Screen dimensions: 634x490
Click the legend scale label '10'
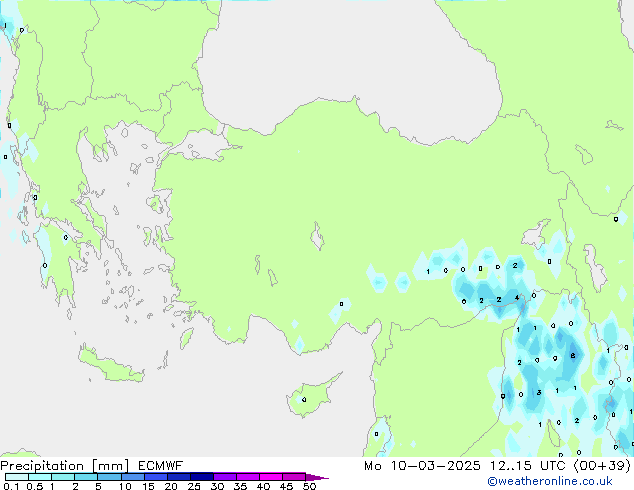point(125,486)
